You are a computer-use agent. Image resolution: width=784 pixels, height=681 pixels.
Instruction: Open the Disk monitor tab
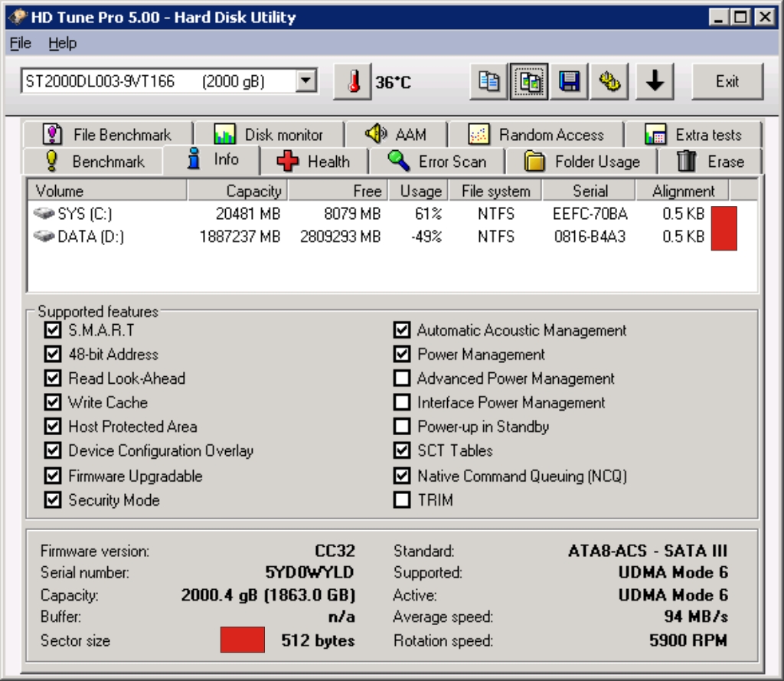coord(269,134)
